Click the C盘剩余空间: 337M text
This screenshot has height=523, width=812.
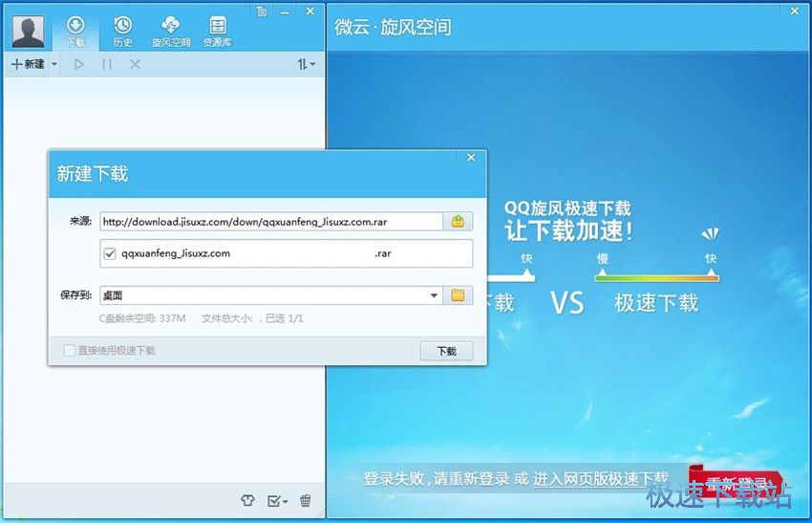pyautogui.click(x=142, y=318)
